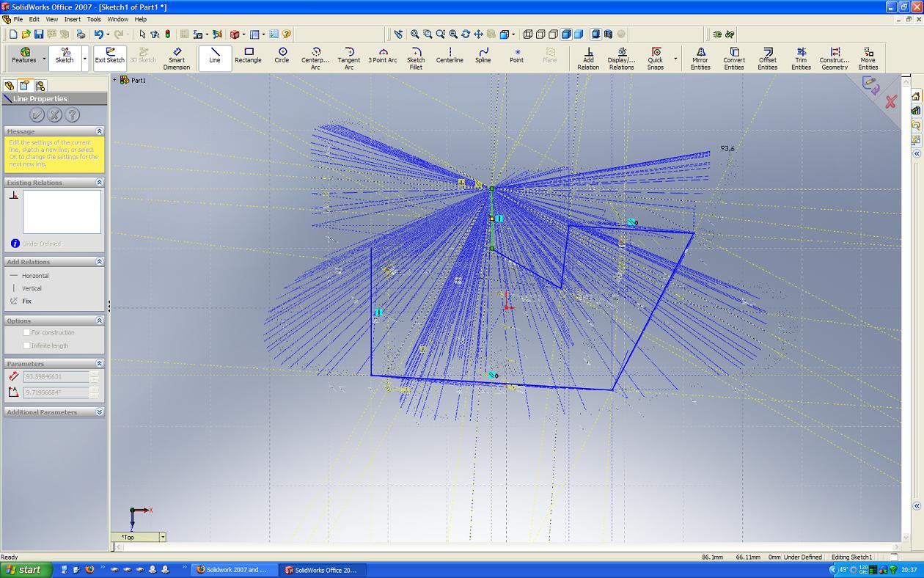Click the Zoom to Fit icon
Viewport: 924px width, 578px height.
coord(415,34)
